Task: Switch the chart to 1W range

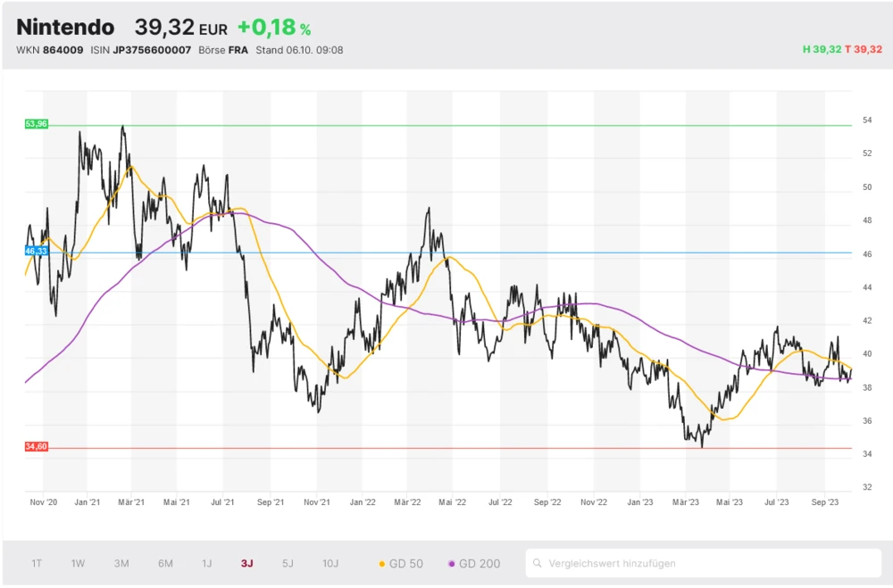Action: point(79,563)
